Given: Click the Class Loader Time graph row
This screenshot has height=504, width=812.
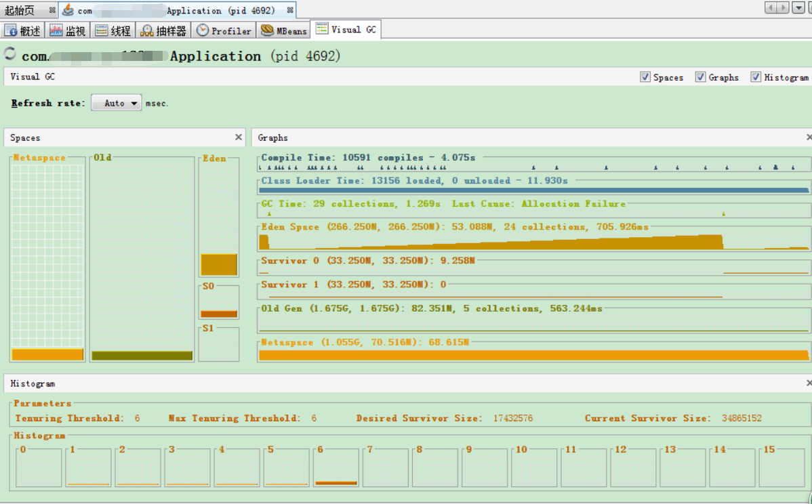Looking at the screenshot, I should [x=534, y=185].
